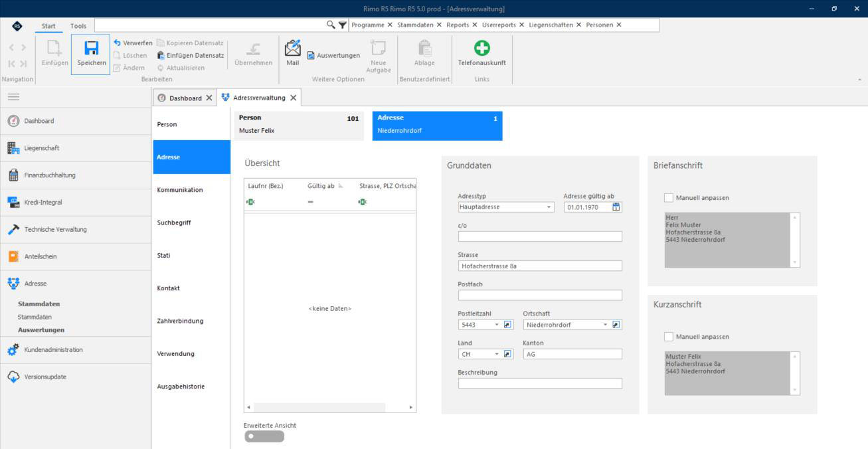
Task: Close the Adressverwaltung tab
Action: [x=293, y=98]
